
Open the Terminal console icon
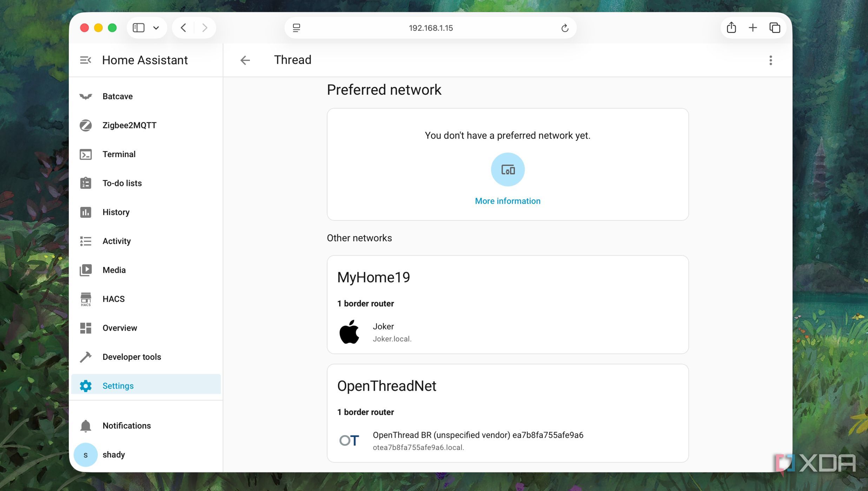85,154
